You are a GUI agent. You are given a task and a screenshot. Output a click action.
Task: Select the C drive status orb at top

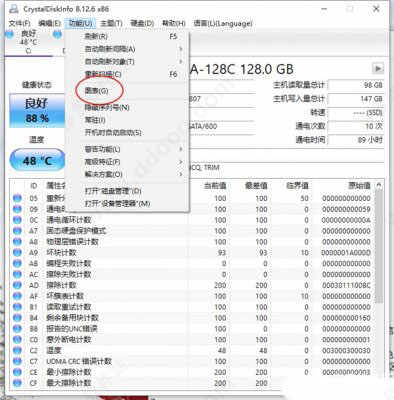pos(9,34)
